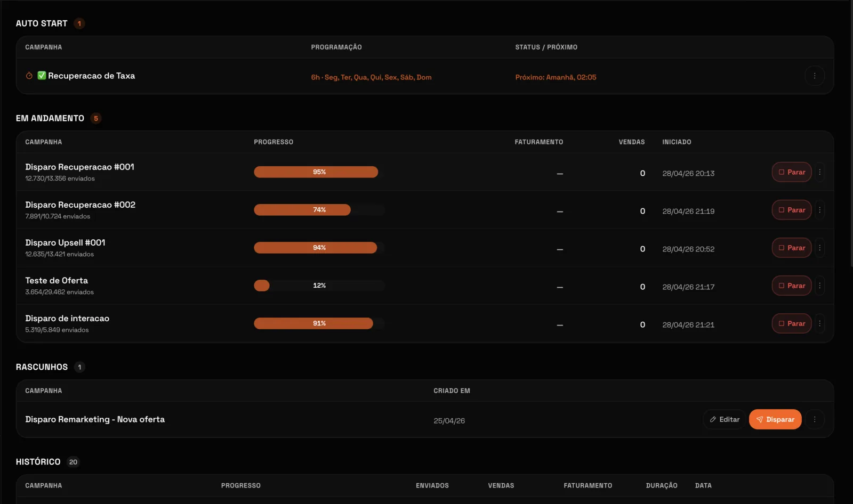Open options menu for Recuperacao de Taxa
Viewport: 853px width, 504px height.
(x=814, y=76)
